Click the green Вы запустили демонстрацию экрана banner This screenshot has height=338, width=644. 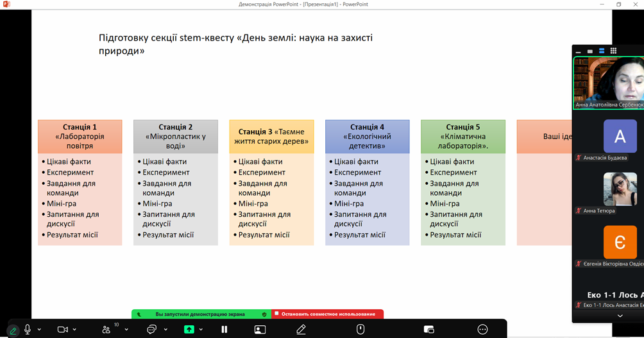[201, 314]
